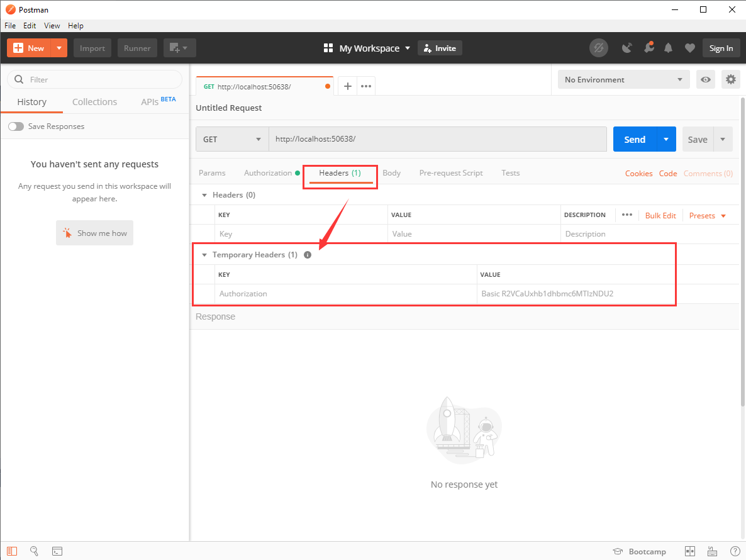Open environment quick look eye icon
This screenshot has height=560, width=746.
pos(706,80)
